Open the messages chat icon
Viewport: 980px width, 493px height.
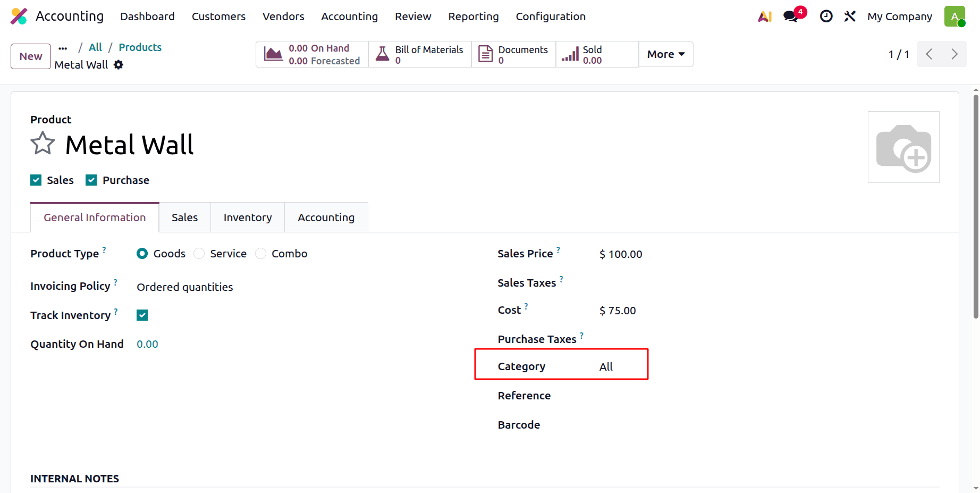pyautogui.click(x=791, y=16)
